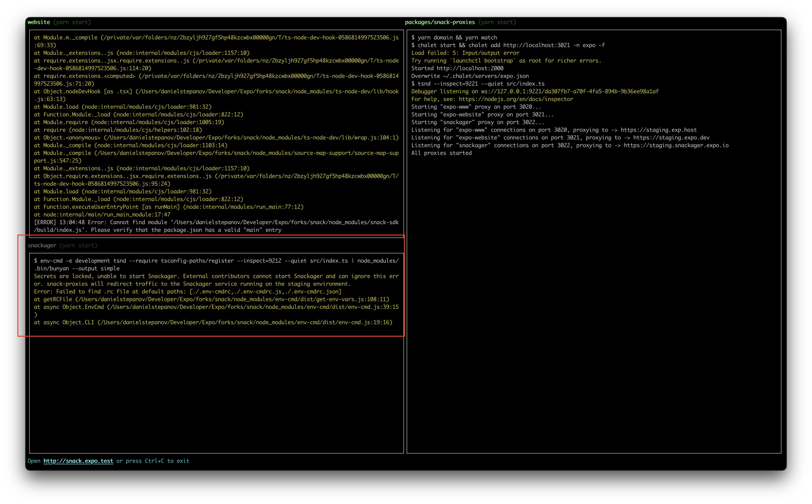
Task: Click the https://staging.exp.host proxy URL
Action: (658, 130)
